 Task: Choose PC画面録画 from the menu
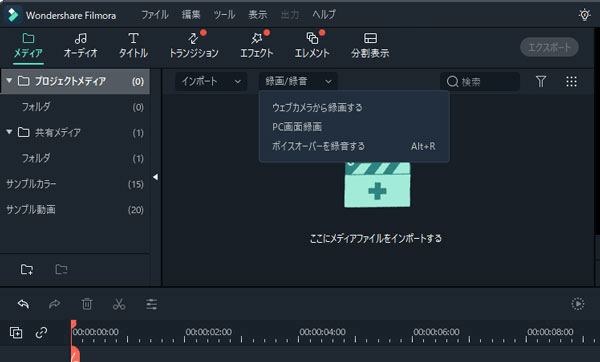[x=354, y=127]
